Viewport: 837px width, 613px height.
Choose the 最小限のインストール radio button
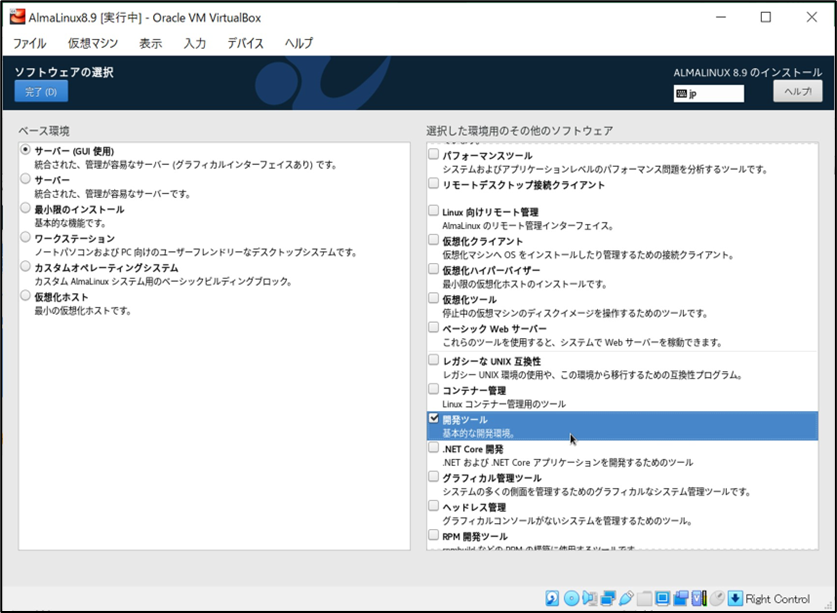(26, 208)
